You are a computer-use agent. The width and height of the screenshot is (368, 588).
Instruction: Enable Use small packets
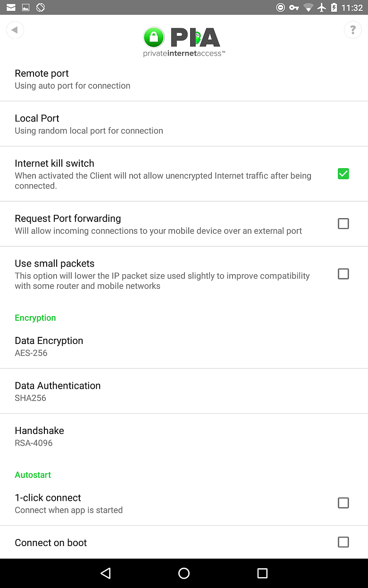point(343,274)
